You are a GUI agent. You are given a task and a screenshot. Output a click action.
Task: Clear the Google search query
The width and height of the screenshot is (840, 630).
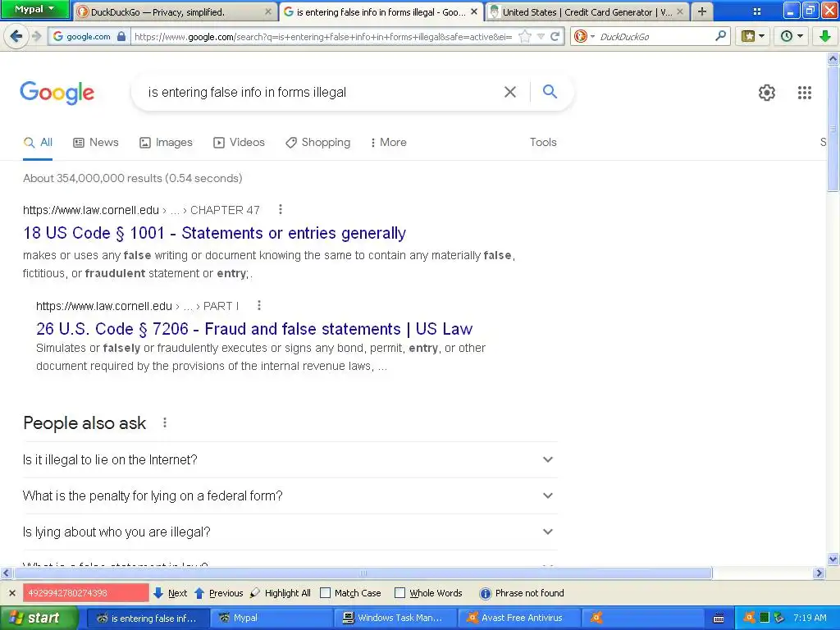point(510,92)
